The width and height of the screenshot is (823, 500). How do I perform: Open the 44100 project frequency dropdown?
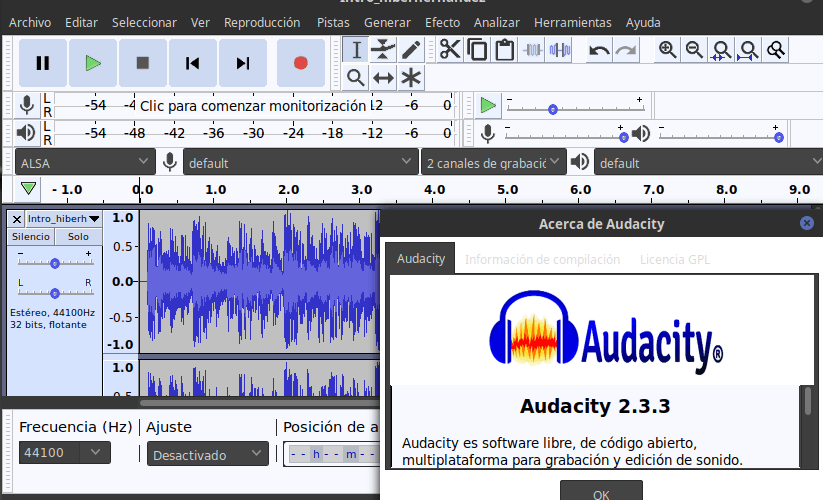point(65,452)
